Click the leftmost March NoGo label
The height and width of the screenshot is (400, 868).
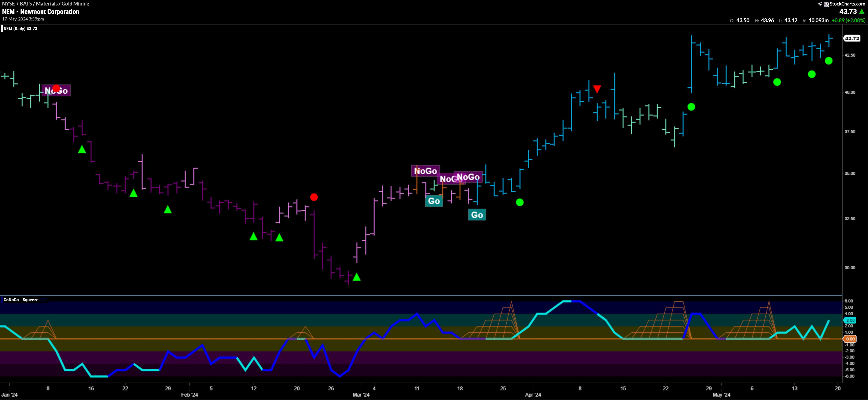point(425,171)
